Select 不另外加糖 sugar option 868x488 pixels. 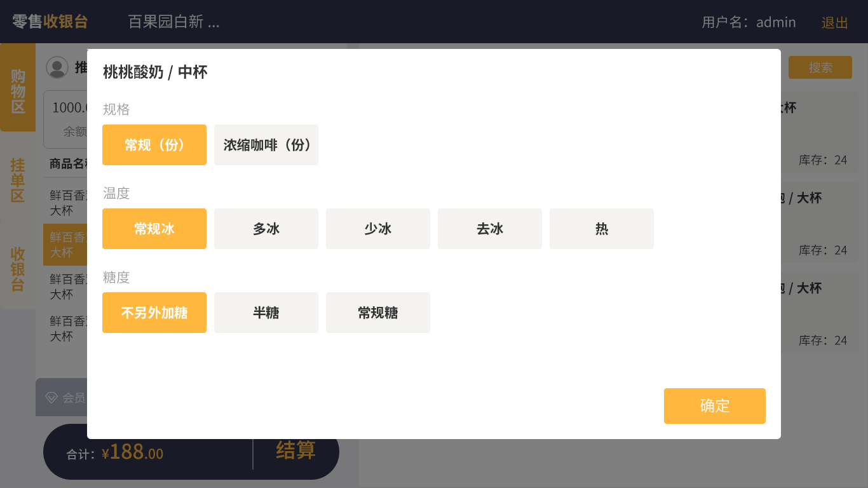(154, 313)
